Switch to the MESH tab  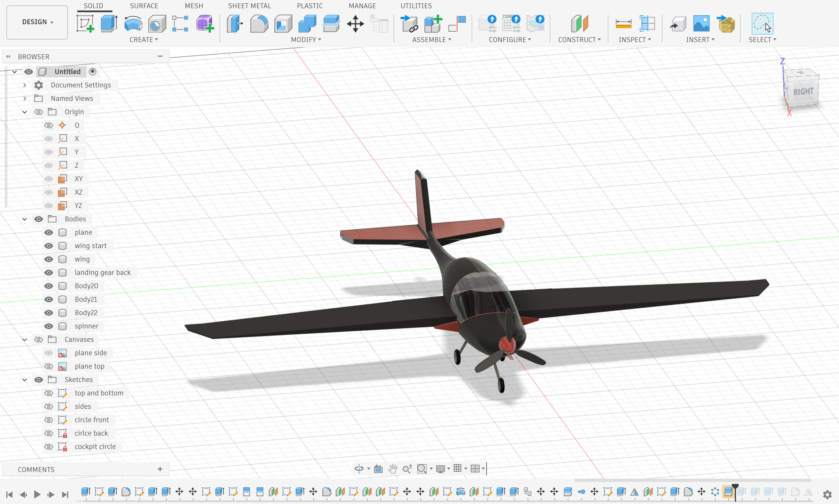click(194, 6)
